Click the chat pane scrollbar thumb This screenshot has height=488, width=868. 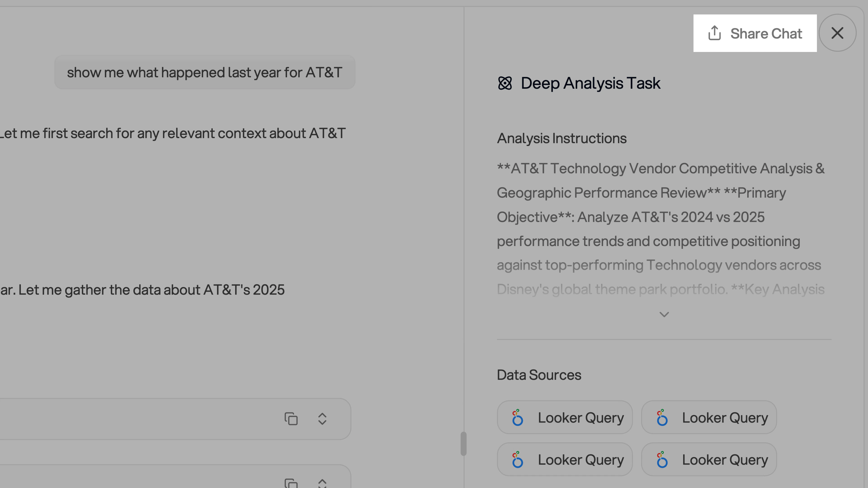coord(464,443)
